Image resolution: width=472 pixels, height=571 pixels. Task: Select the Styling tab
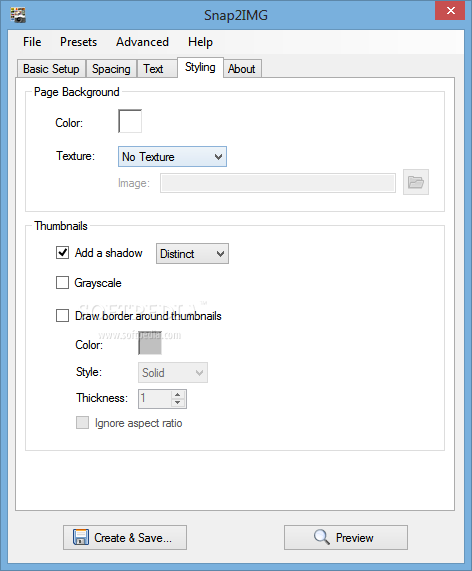coord(200,67)
